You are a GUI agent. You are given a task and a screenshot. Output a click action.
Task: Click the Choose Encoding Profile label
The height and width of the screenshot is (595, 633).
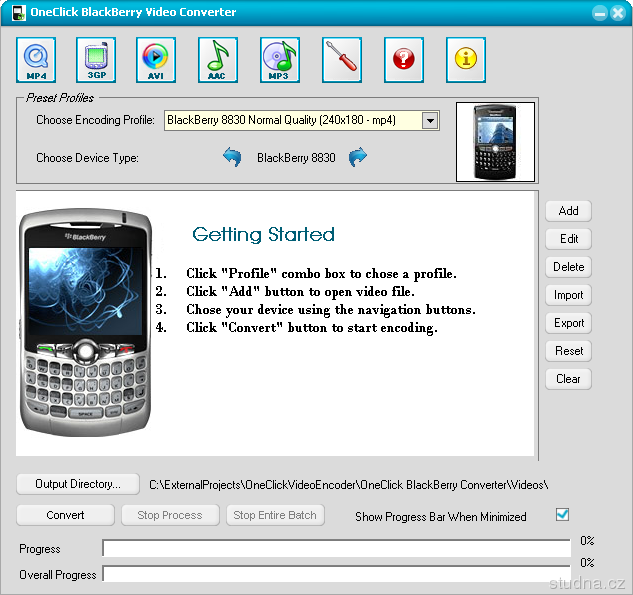tap(95, 120)
